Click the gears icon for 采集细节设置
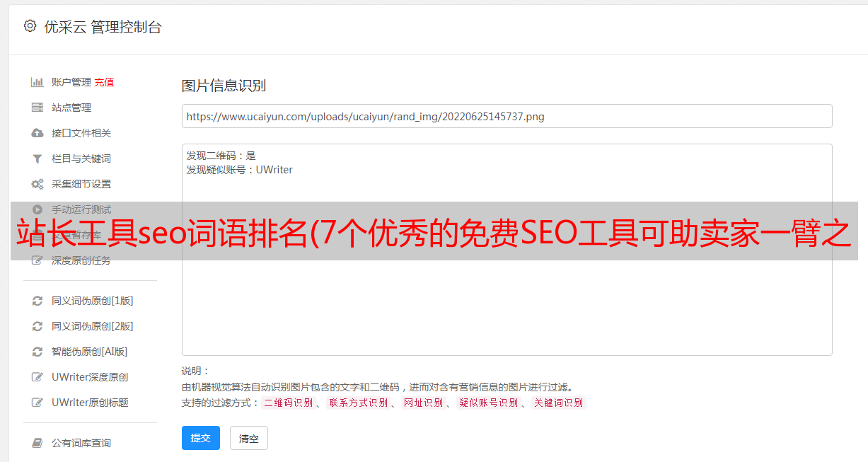 coord(37,184)
